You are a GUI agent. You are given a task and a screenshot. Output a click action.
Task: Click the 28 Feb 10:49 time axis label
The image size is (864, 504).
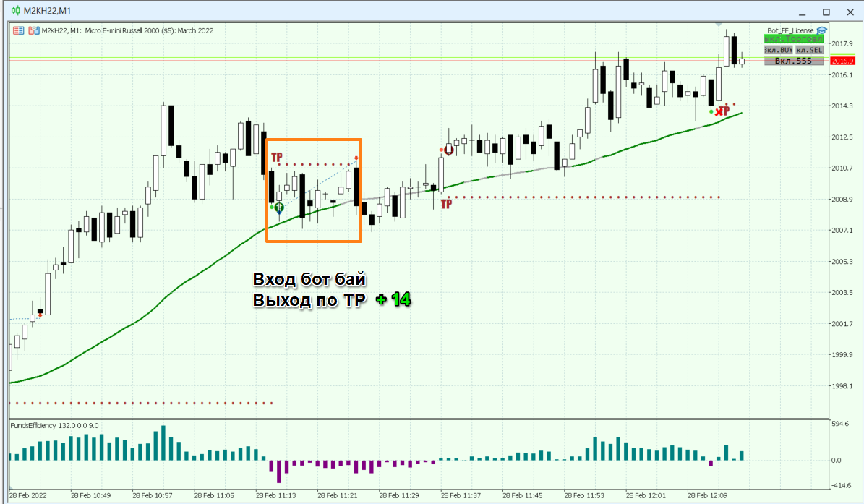[90, 496]
